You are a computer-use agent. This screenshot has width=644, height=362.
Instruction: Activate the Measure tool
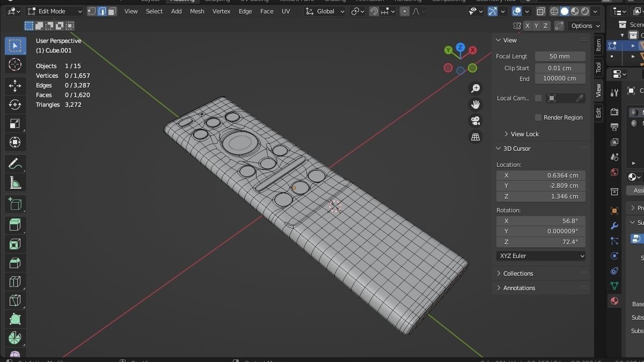coord(15,183)
